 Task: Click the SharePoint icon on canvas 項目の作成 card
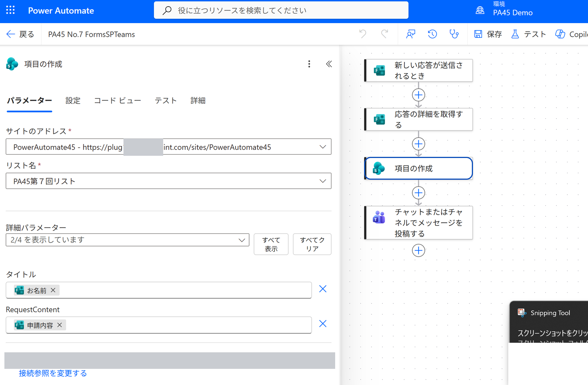[x=379, y=168]
